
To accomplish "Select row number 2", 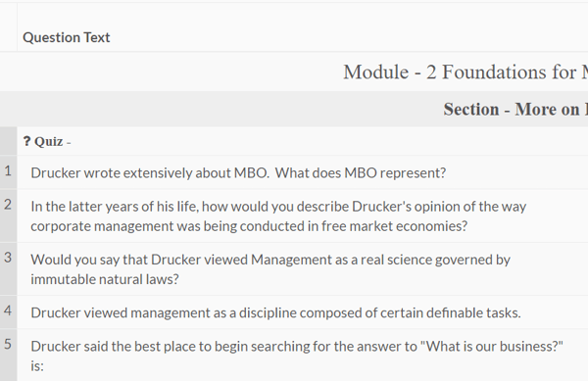I will pyautogui.click(x=8, y=205).
